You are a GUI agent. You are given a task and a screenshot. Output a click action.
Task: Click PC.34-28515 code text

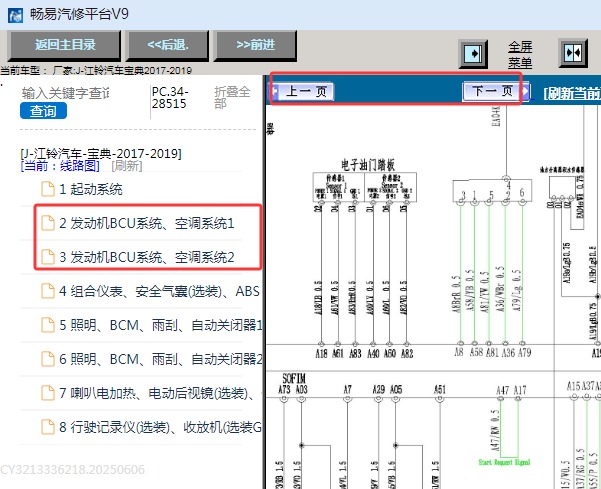tap(169, 97)
